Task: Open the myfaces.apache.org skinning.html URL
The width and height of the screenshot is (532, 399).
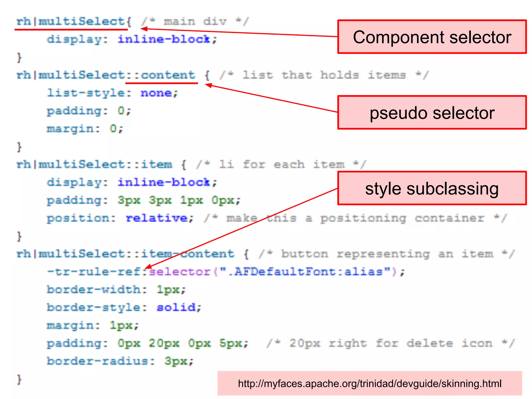Action: point(370,383)
